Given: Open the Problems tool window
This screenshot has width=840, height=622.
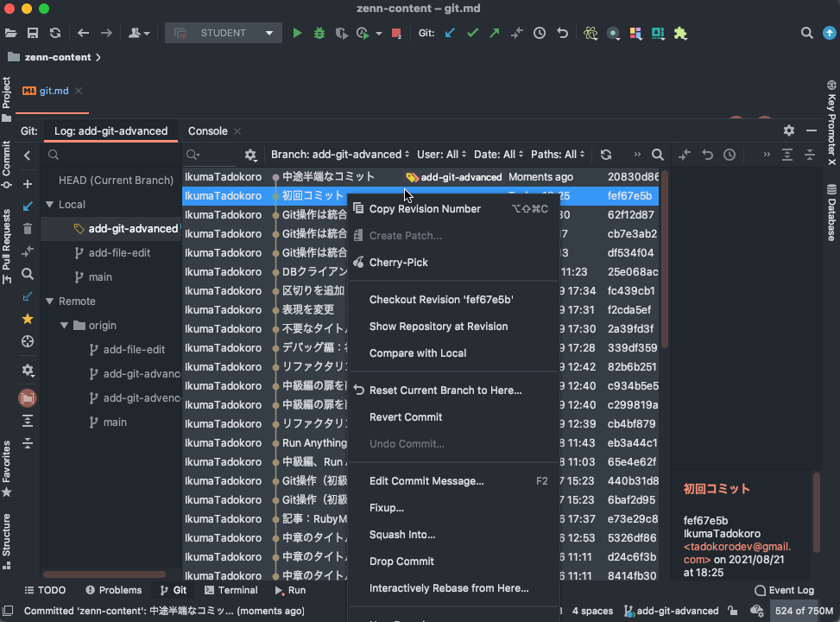Looking at the screenshot, I should [x=113, y=590].
